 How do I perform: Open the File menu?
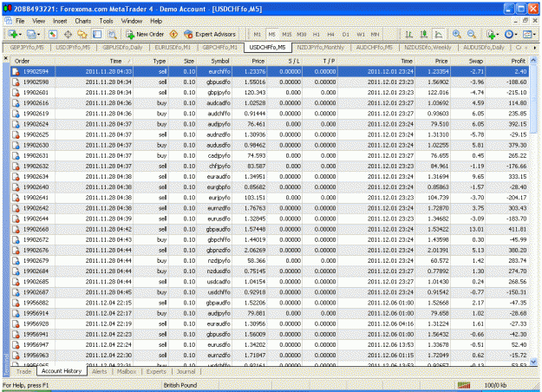[20, 21]
